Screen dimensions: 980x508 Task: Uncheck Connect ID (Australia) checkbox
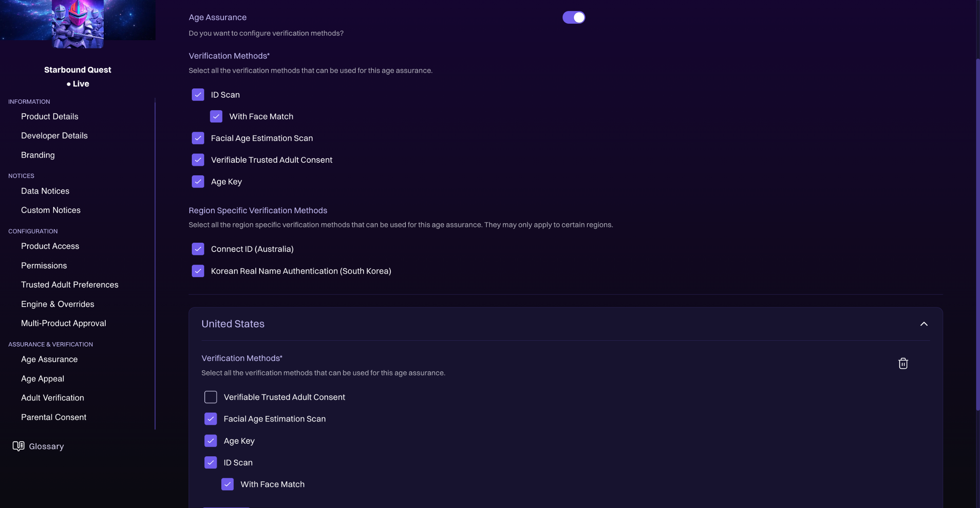[198, 249]
